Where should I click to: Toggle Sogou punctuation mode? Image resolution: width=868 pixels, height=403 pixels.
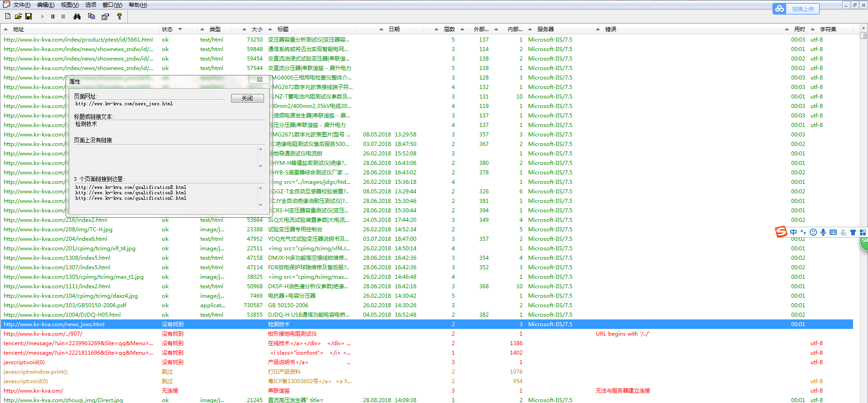coord(803,232)
